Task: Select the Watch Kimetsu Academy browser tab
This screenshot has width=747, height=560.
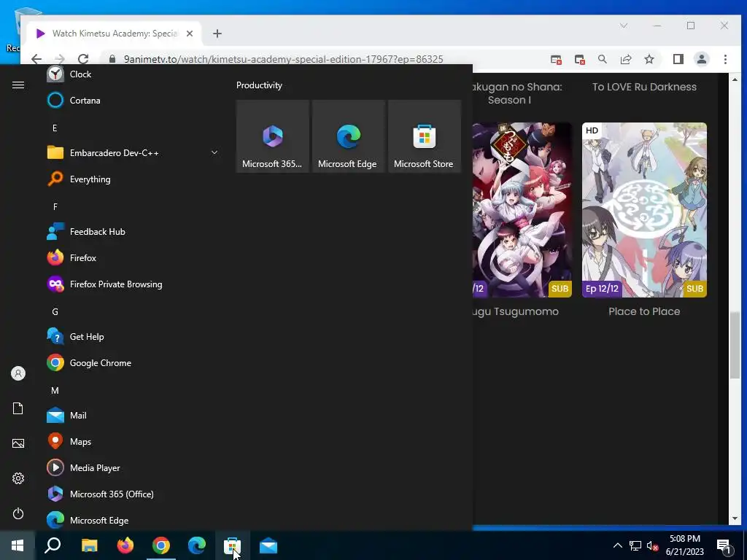Action: coord(115,34)
